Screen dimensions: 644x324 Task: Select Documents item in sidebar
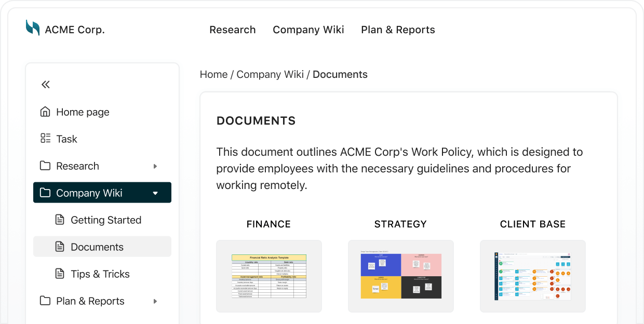[x=97, y=247]
